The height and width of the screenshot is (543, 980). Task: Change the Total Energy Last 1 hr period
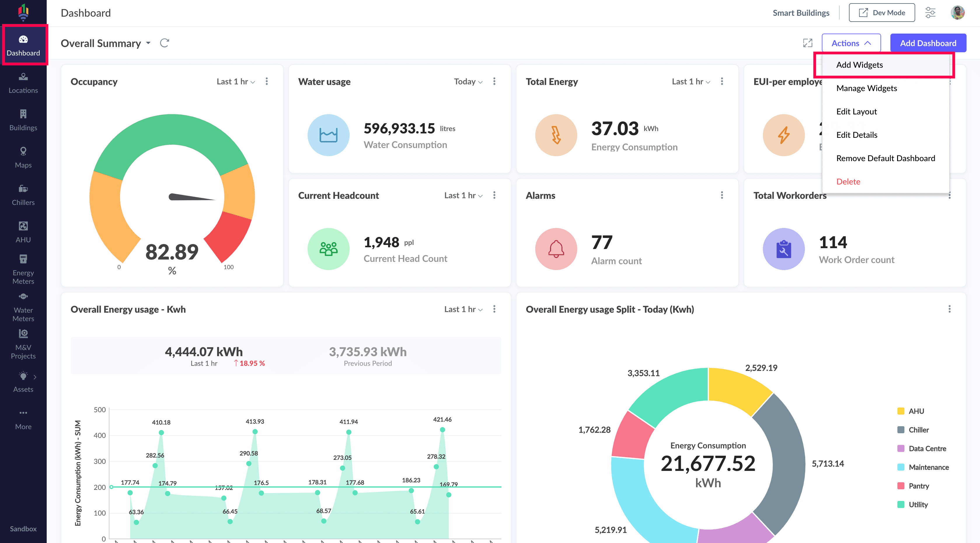click(690, 81)
